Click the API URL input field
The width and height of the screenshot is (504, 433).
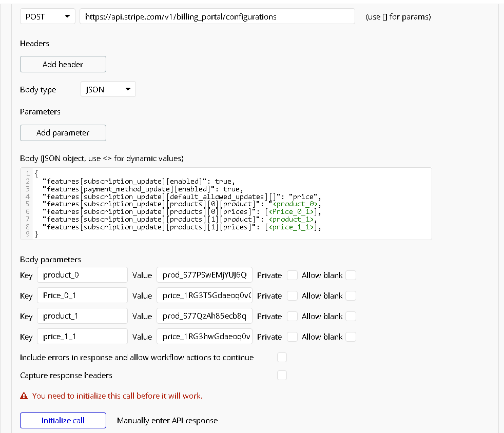tap(217, 16)
